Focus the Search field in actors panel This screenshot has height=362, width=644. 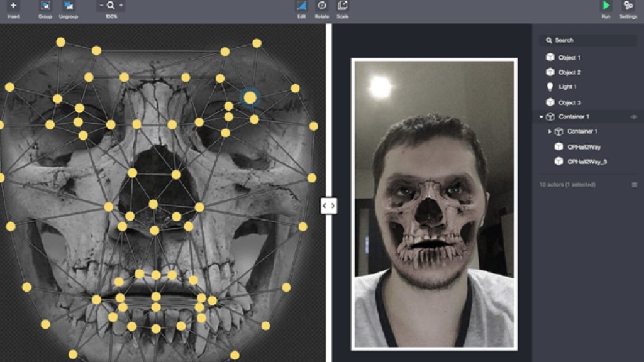click(588, 40)
